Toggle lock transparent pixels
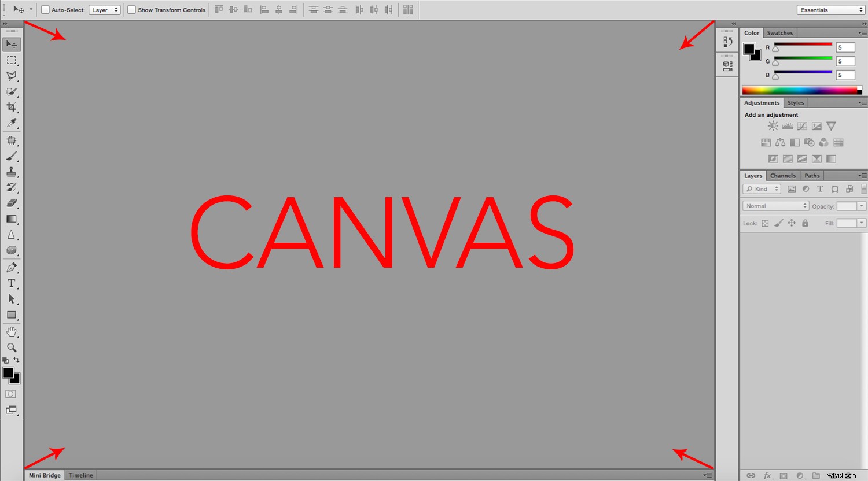Image resolution: width=868 pixels, height=481 pixels. click(765, 223)
